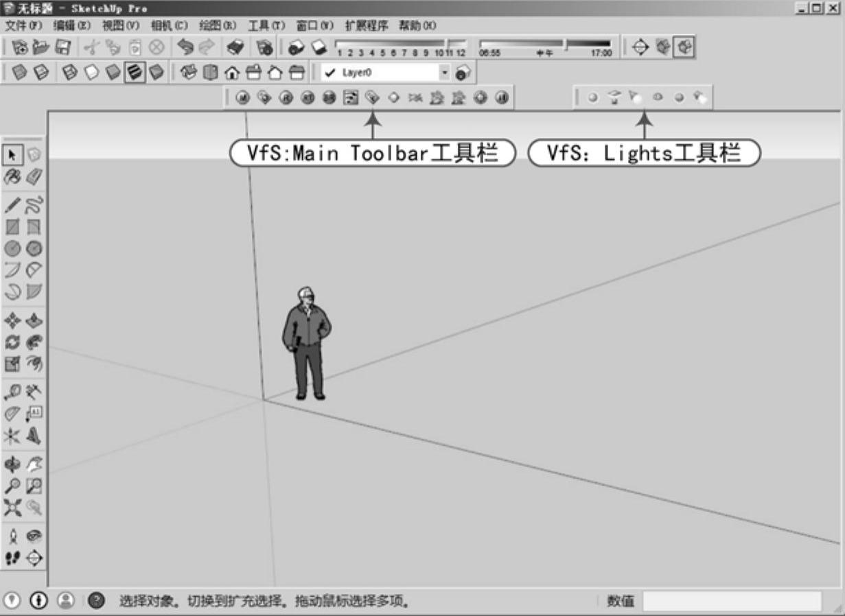This screenshot has width=845, height=616.
Task: Select the Offset tool
Action: click(34, 364)
